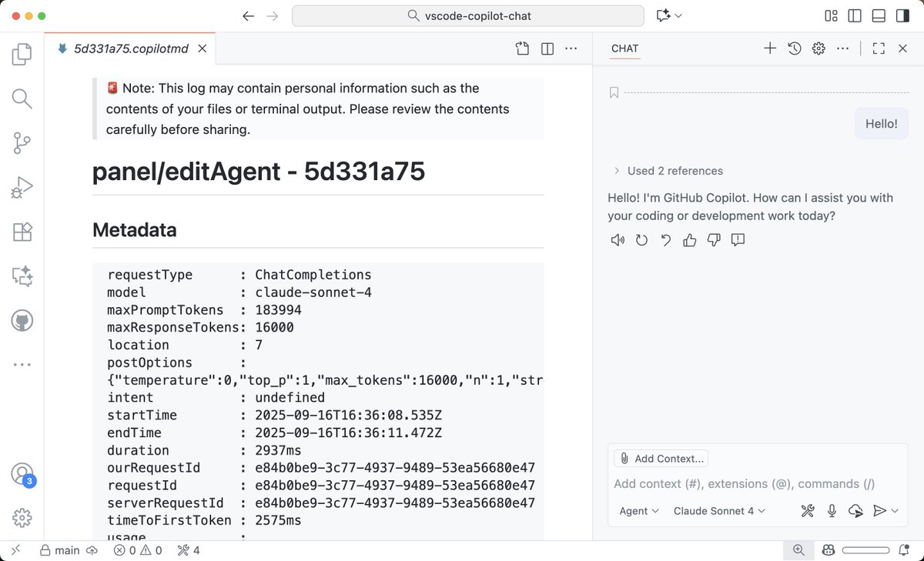This screenshot has width=924, height=561.
Task: Click the thumbs up icon on response
Action: [x=689, y=240]
